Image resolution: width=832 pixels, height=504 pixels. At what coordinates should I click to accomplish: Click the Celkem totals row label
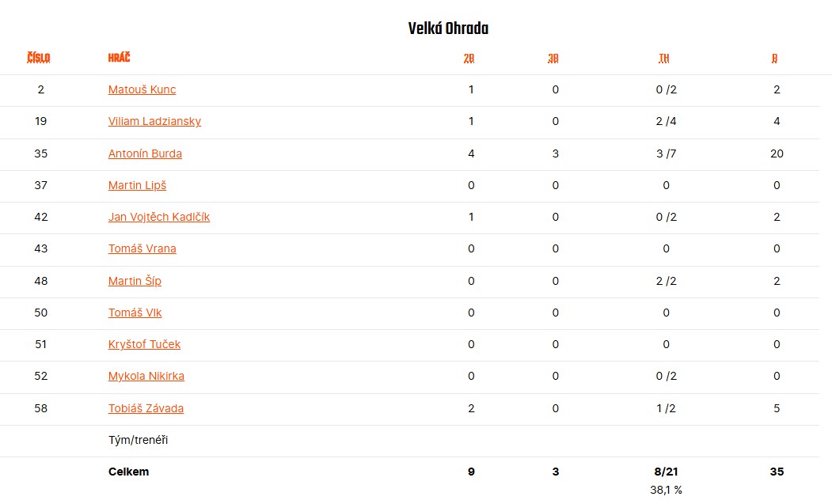(x=128, y=472)
